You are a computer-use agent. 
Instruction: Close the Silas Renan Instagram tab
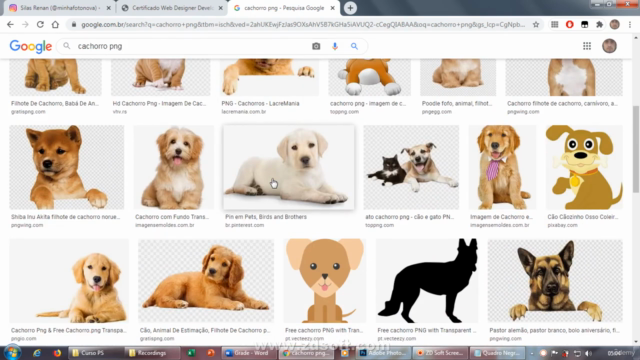[x=109, y=8]
